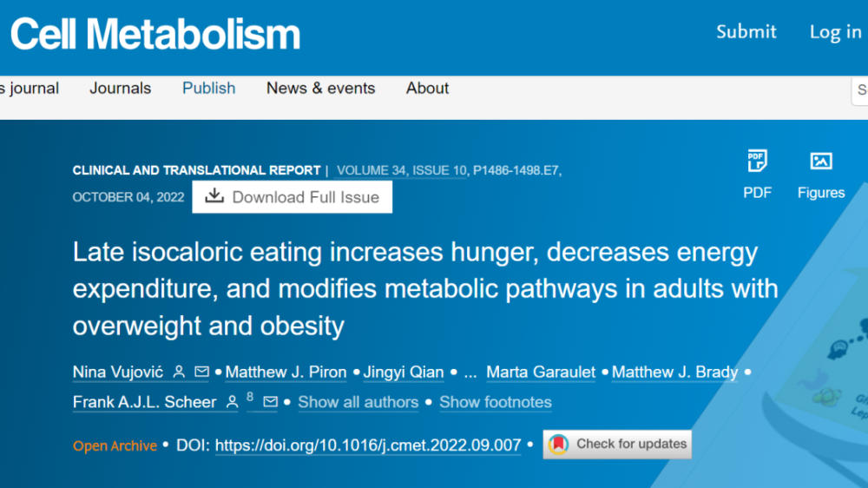Click the Submit link in the header

(746, 31)
